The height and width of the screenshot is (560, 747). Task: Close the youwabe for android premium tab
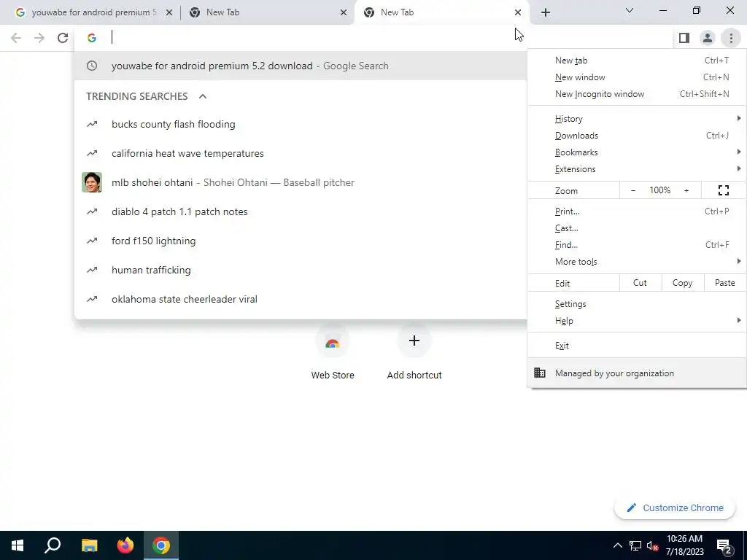coord(169,12)
